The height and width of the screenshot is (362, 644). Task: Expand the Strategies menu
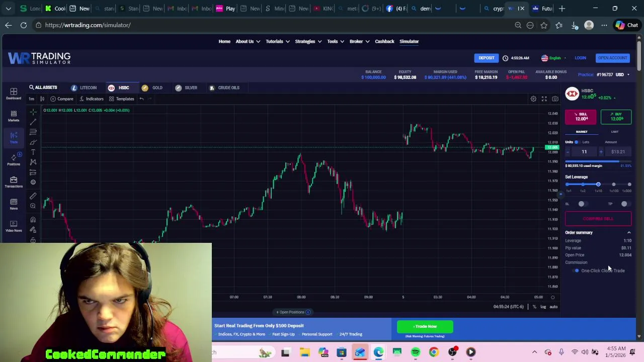pos(308,41)
